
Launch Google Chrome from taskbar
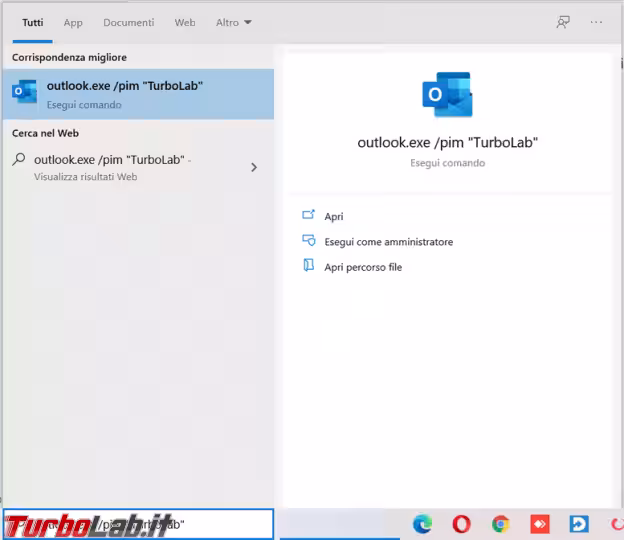pos(501,524)
